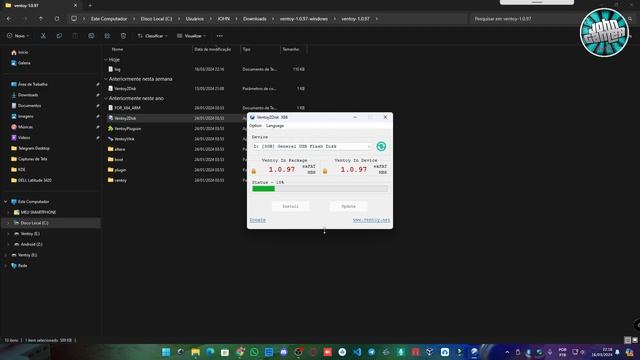Collapse the Hoje file group
This screenshot has height=360, width=640.
pos(106,60)
